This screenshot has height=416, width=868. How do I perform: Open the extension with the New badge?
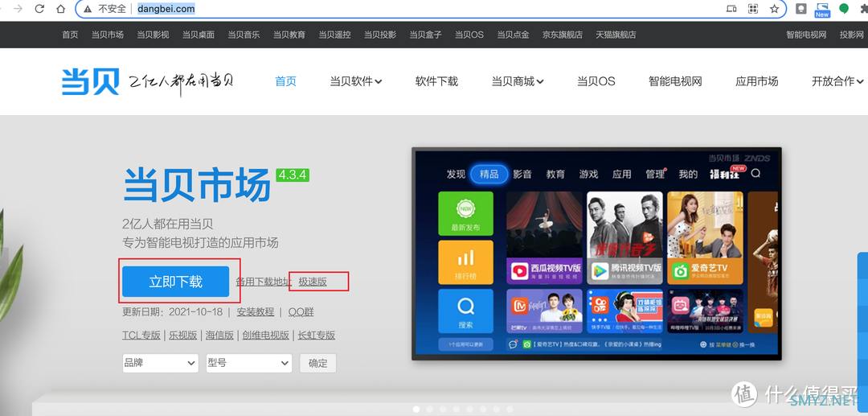coord(822,10)
